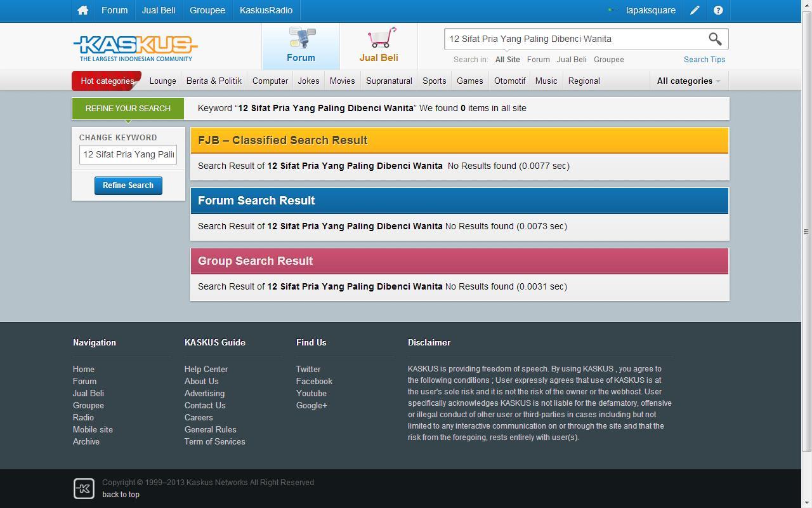Open the Advertising link

(204, 393)
